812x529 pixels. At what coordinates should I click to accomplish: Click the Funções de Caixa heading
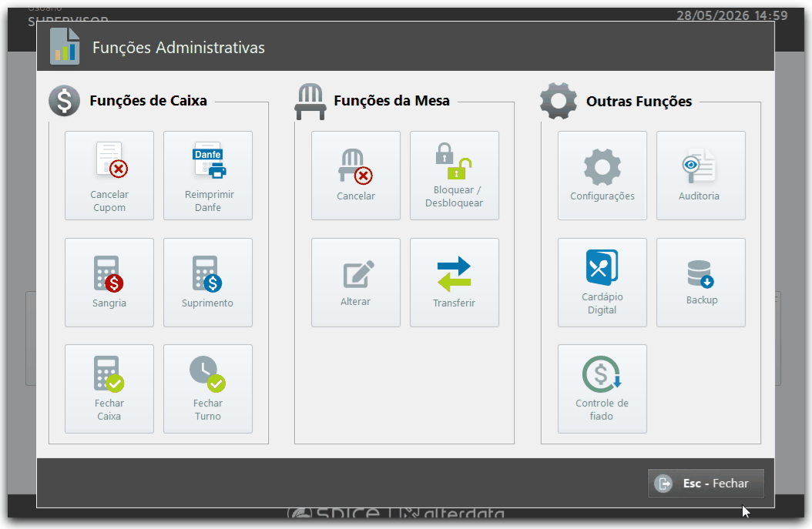tap(148, 100)
